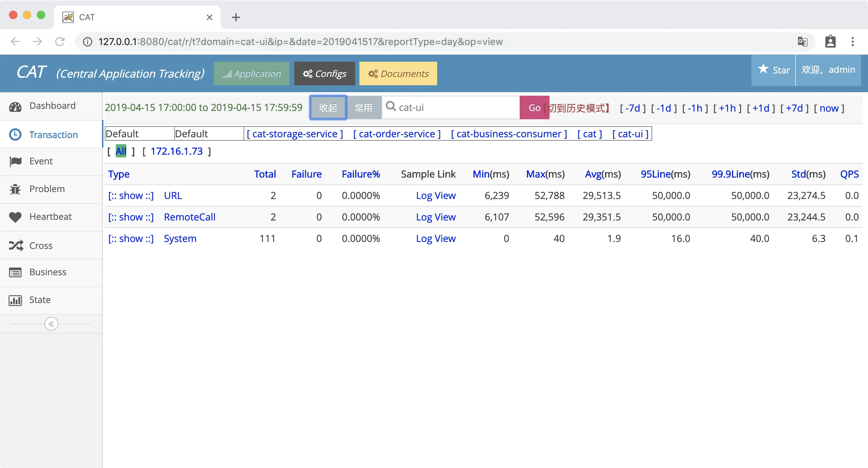Open Google Translate icon in address bar
The image size is (868, 468).
802,42
